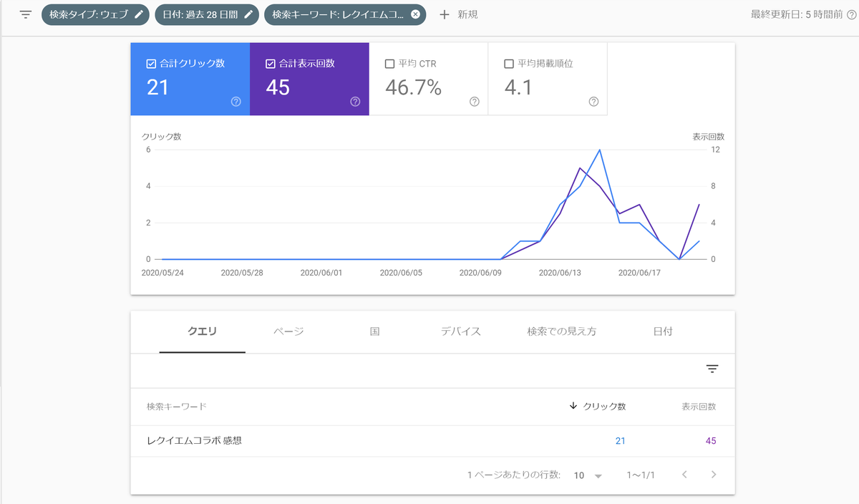Toggle the 合計クリック数 checkbox
This screenshot has height=504, width=859.
click(151, 64)
